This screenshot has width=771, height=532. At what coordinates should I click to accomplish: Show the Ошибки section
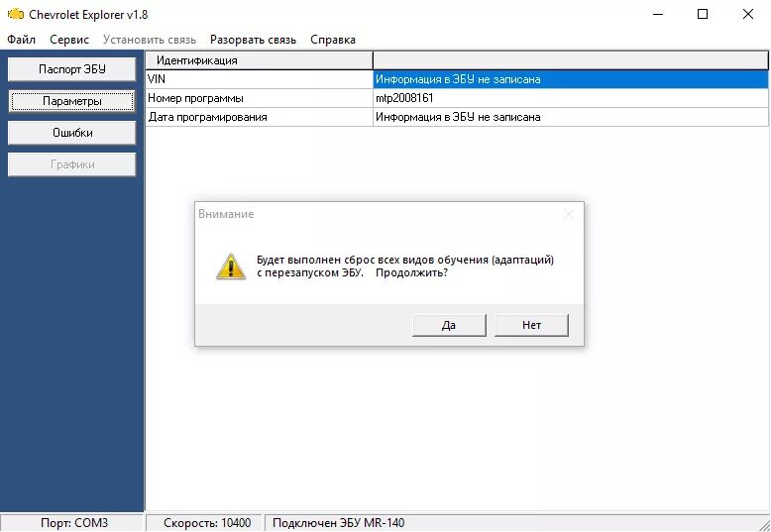[71, 133]
